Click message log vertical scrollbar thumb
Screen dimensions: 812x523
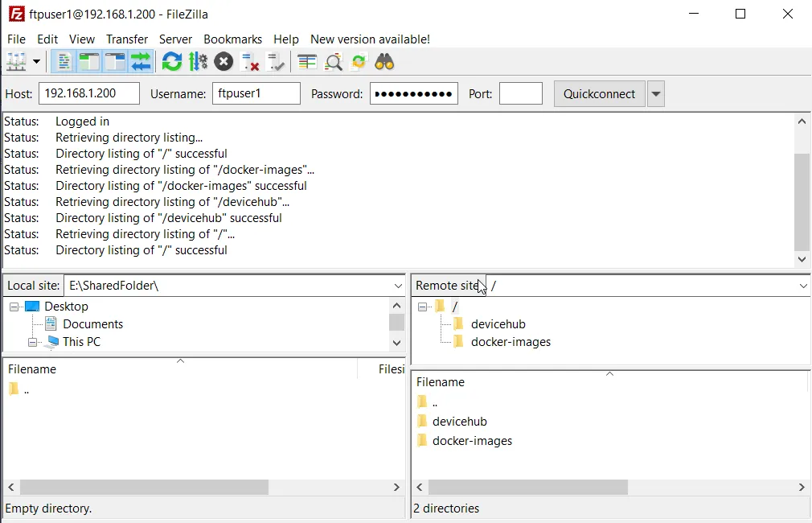pos(802,202)
